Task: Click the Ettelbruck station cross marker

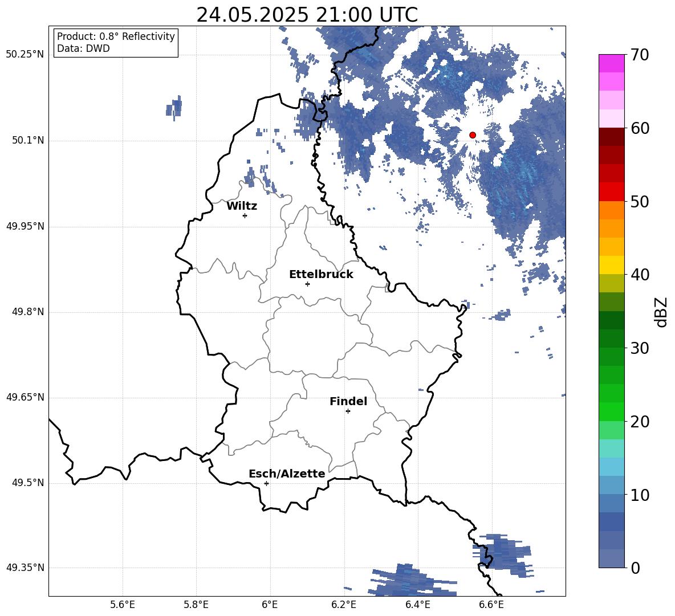Action: [x=307, y=284]
